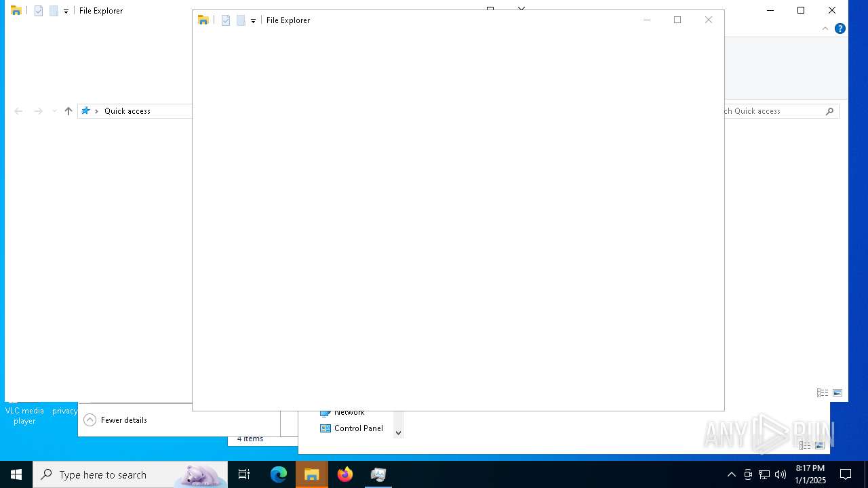Viewport: 868px width, 488px height.
Task: Open the Windows Start menu
Action: (x=16, y=474)
